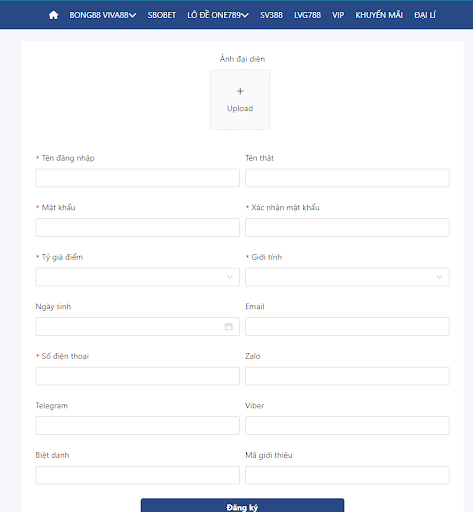Open the SV388 menu item
This screenshot has width=473, height=512.
click(x=271, y=15)
